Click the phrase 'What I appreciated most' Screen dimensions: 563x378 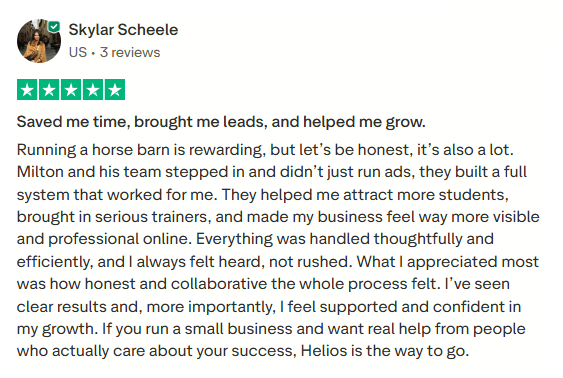[447, 262]
